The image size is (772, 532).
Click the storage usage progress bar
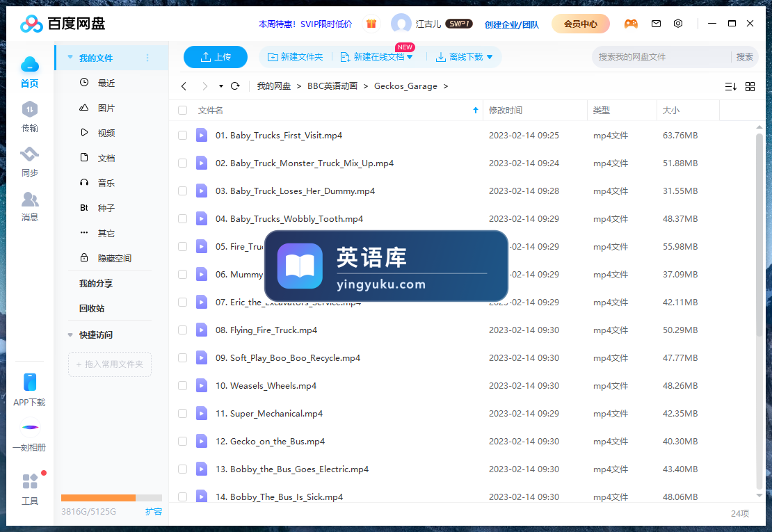click(x=111, y=498)
